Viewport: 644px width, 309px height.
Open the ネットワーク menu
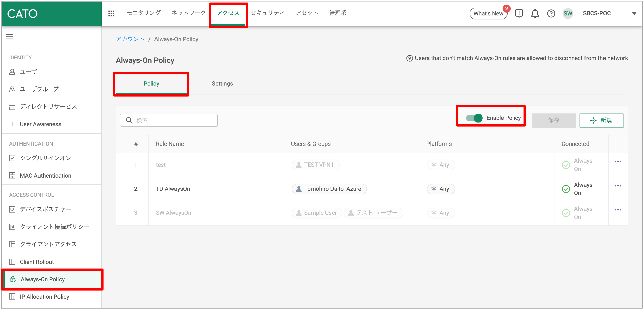tap(189, 13)
